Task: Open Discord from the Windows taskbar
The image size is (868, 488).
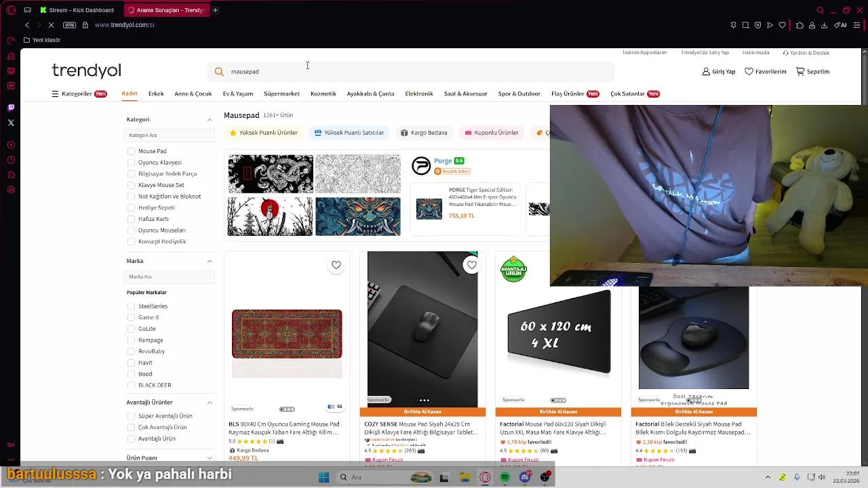Action: 525,477
